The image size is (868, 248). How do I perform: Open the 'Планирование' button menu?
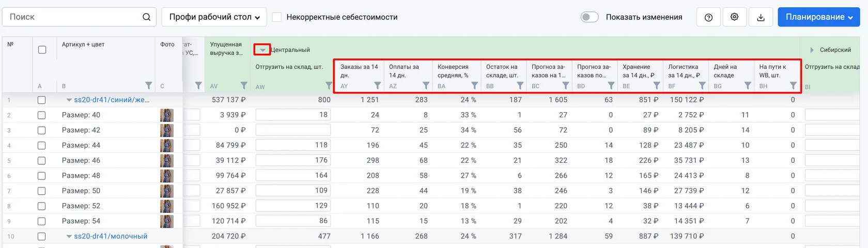tap(819, 17)
